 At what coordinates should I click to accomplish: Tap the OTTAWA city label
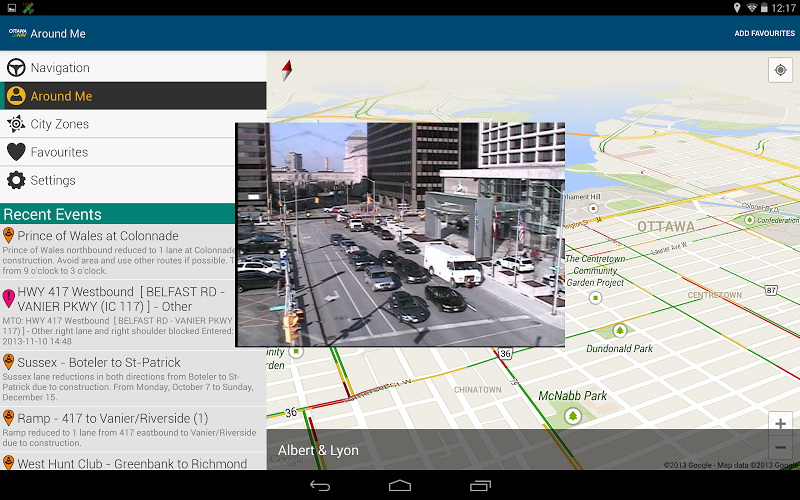click(666, 226)
